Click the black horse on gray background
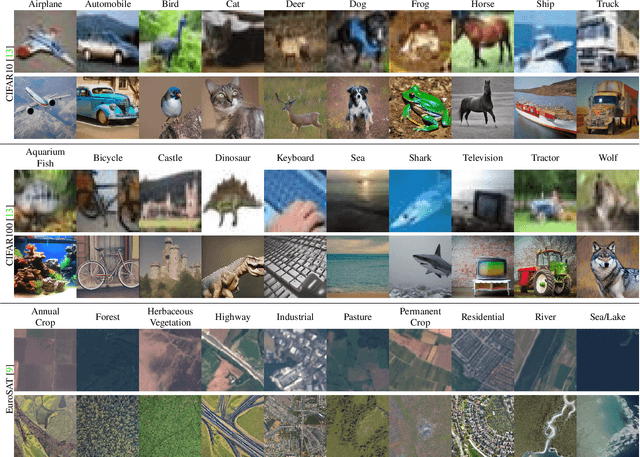Image resolution: width=640 pixels, height=457 pixels. coord(483,108)
